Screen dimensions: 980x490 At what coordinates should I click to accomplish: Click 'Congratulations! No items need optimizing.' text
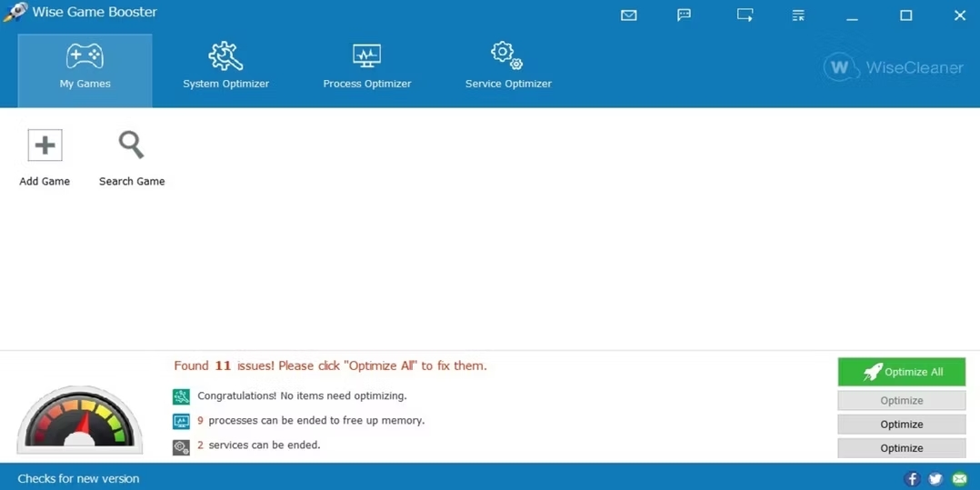(x=302, y=395)
